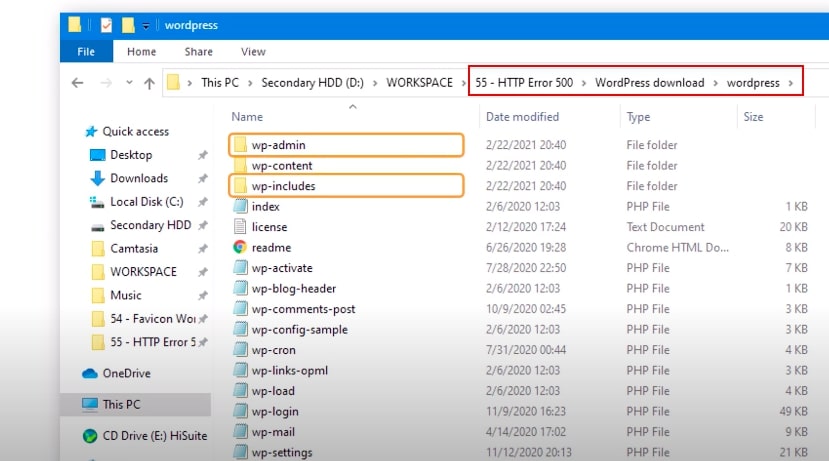Open Secondary HDD in sidebar
This screenshot has width=829, height=461.
pos(141,225)
